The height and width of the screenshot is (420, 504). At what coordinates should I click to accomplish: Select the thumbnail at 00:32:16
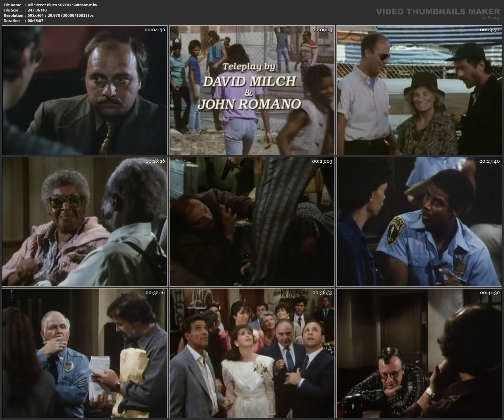point(85,353)
